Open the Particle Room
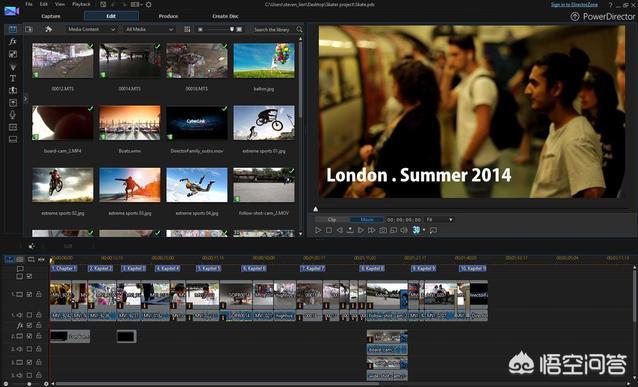Viewport: 638px width, 387px height. 13,66
